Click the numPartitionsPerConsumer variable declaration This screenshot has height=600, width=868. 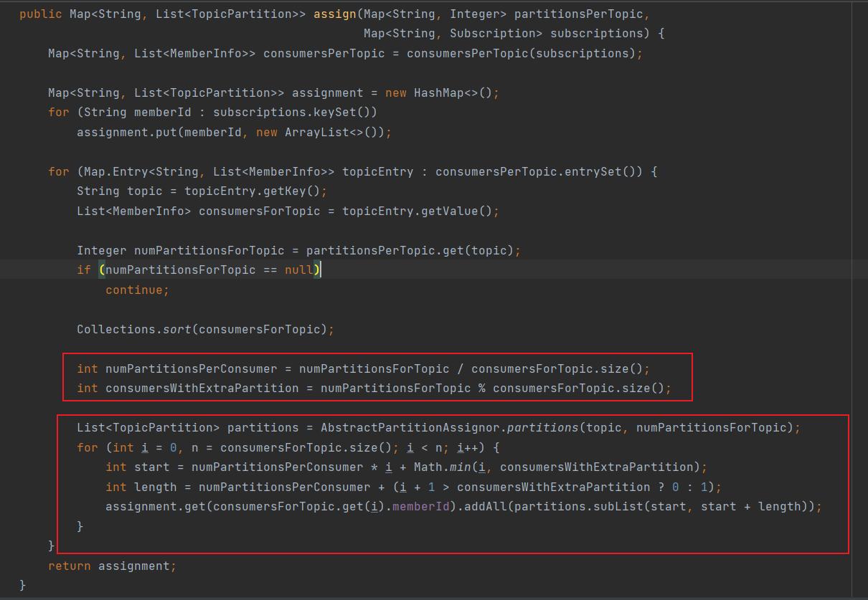191,368
